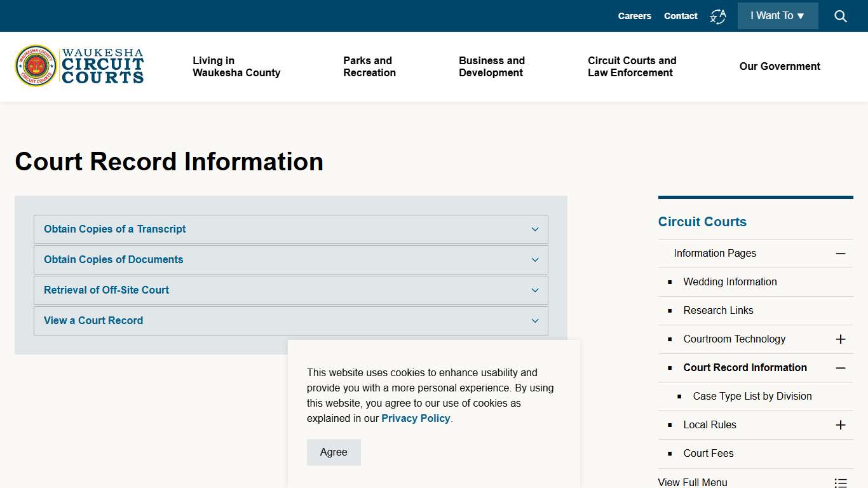Open the Business and Development menu
868x488 pixels.
491,66
